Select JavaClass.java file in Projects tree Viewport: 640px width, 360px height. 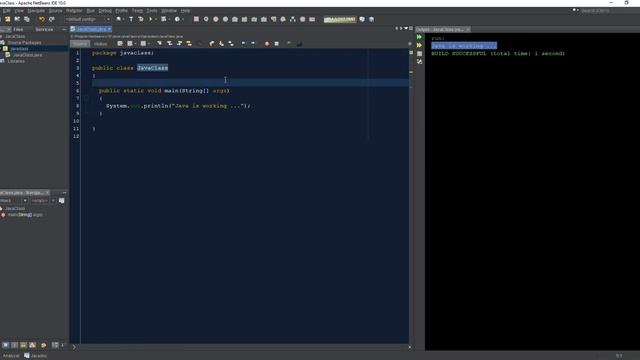click(27, 55)
